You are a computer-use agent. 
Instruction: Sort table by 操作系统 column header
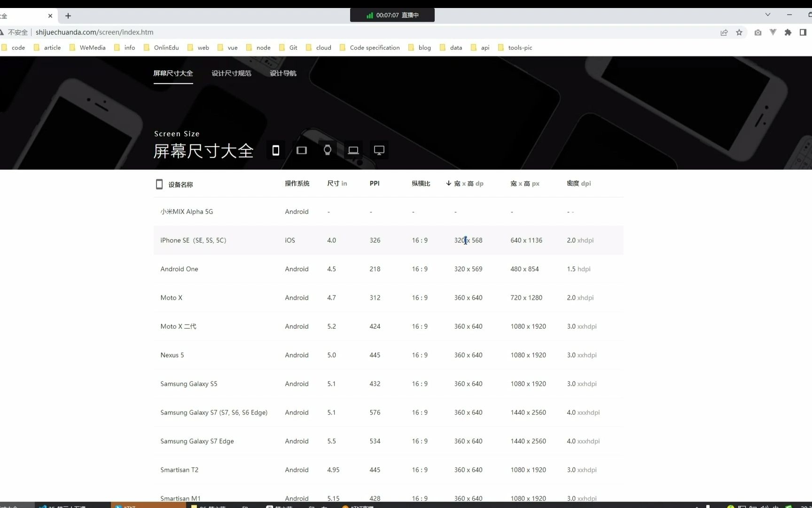[x=297, y=183]
